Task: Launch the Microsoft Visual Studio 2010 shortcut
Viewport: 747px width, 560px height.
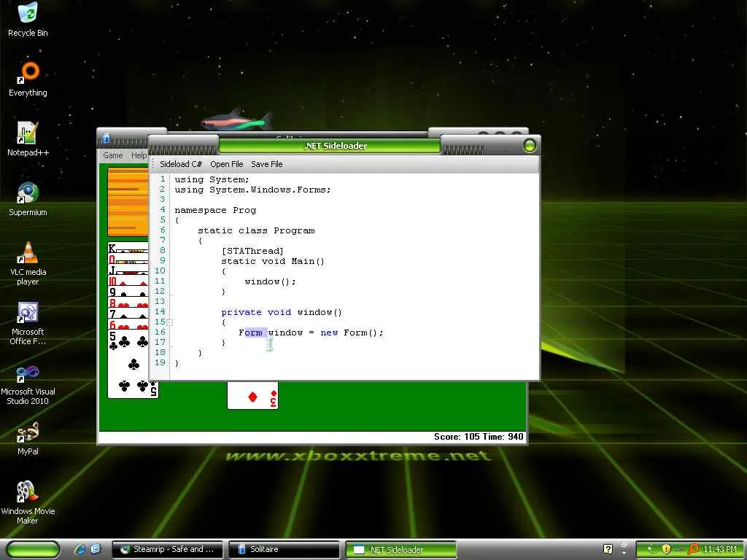Action: [x=28, y=384]
